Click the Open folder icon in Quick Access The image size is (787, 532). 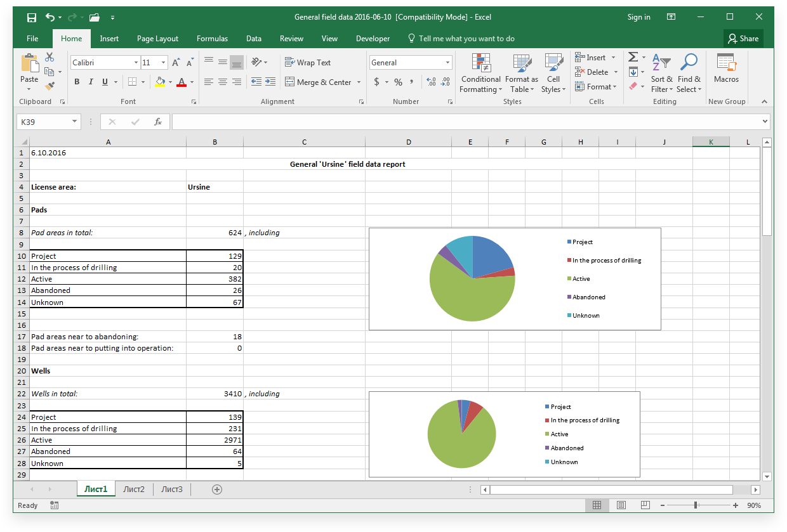tap(95, 17)
